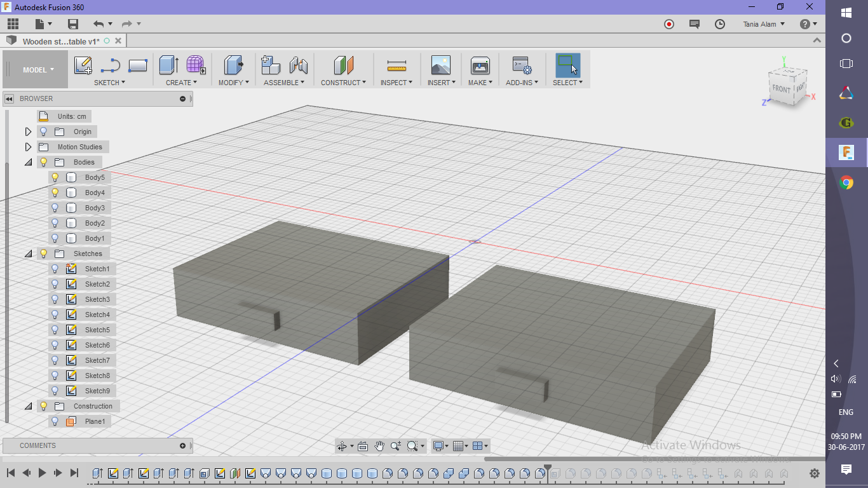Click the New Component assemble icon

(x=271, y=65)
